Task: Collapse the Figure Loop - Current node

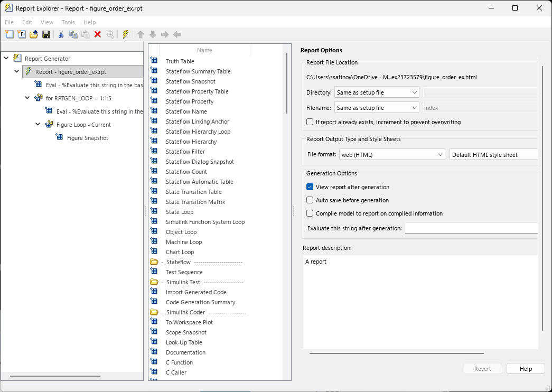Action: coord(38,124)
